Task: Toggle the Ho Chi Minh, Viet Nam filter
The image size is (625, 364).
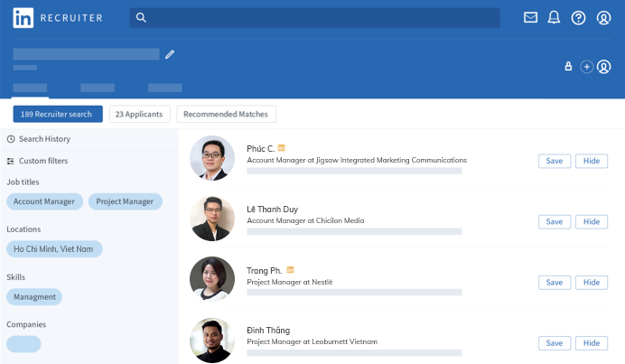Action: coord(55,248)
